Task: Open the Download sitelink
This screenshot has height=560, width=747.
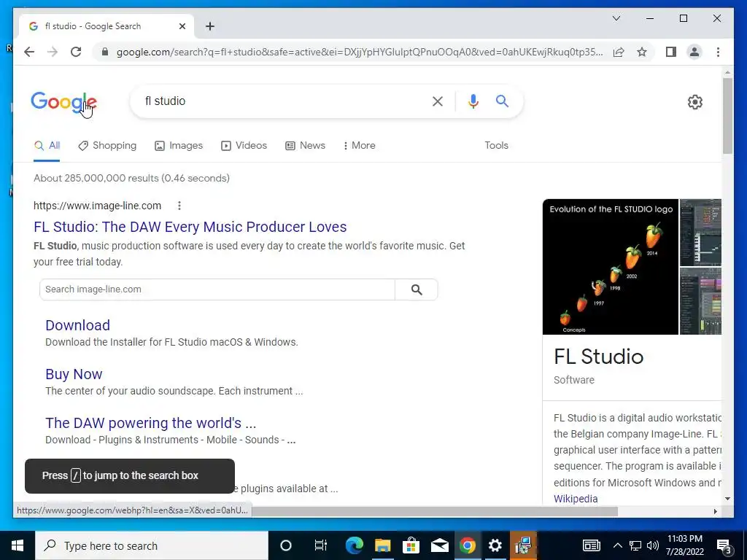Action: tap(77, 325)
